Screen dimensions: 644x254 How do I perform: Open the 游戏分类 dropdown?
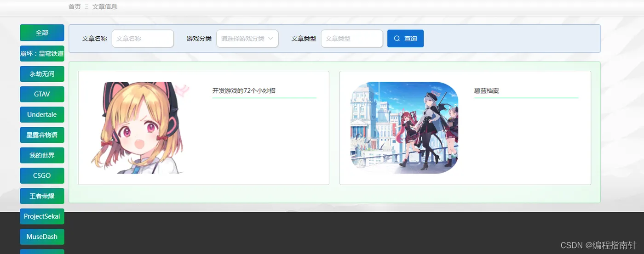click(x=247, y=39)
